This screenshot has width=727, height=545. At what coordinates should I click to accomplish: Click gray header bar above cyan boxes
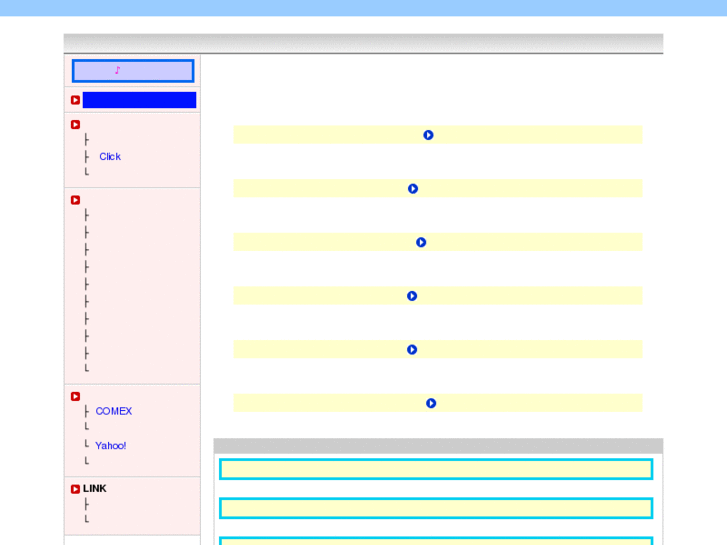pyautogui.click(x=438, y=446)
